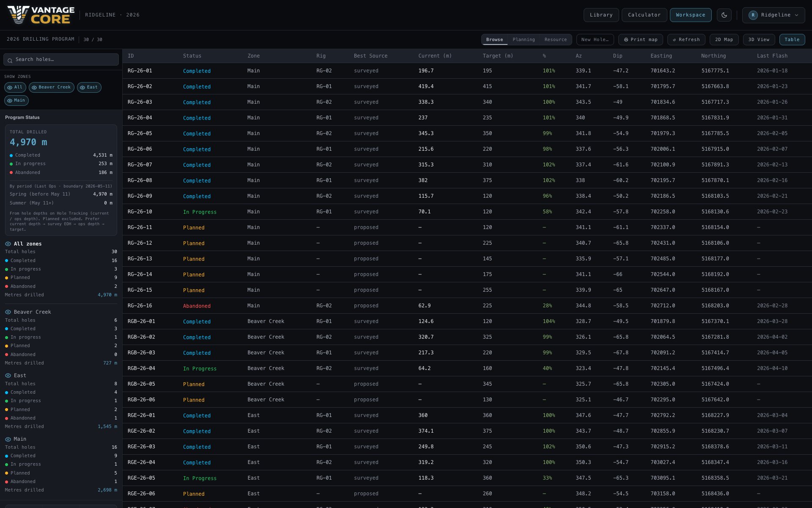Select hole RG-26-01 row ID
The height and width of the screenshot is (508, 812).
[x=140, y=71]
